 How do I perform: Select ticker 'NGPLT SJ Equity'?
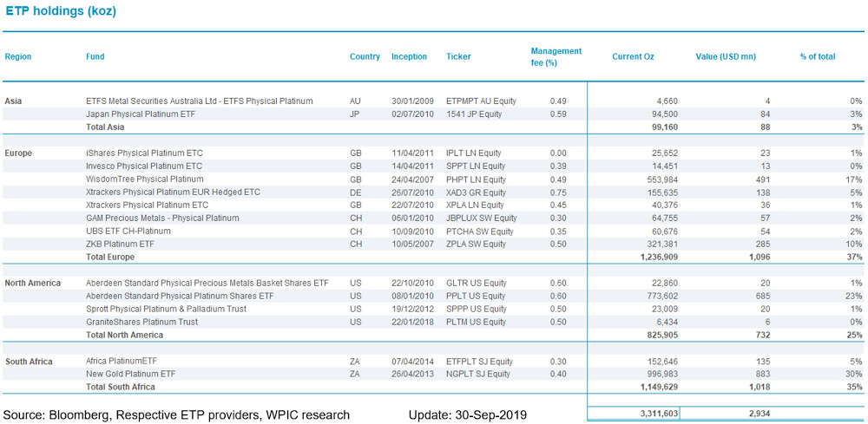[478, 375]
